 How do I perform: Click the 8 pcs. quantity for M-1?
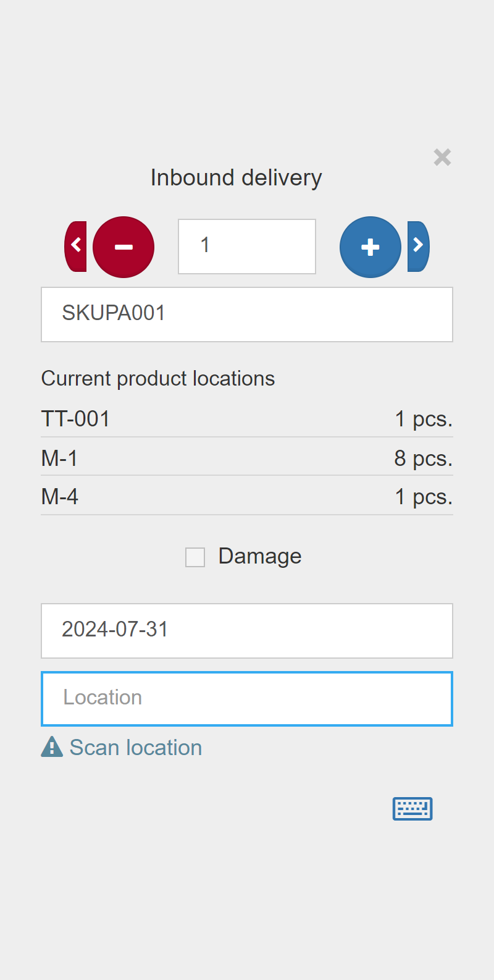click(424, 458)
